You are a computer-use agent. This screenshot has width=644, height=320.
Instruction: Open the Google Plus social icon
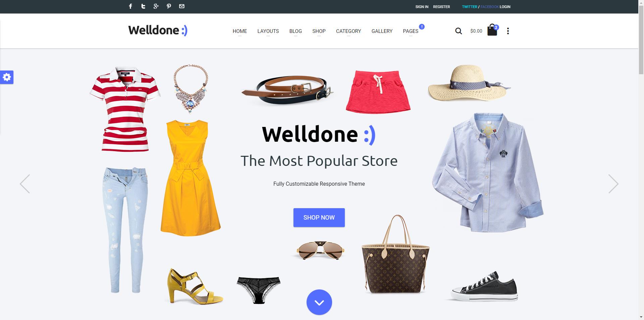click(x=156, y=6)
